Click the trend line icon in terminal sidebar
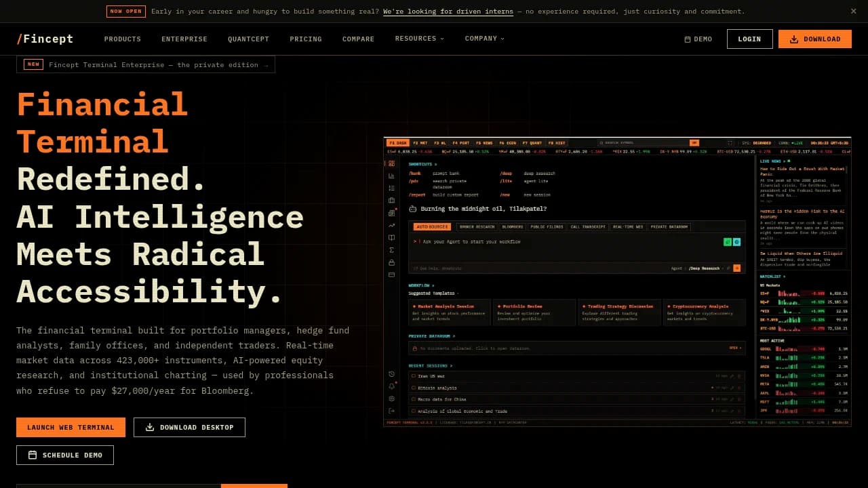The image size is (868, 488). pyautogui.click(x=391, y=225)
